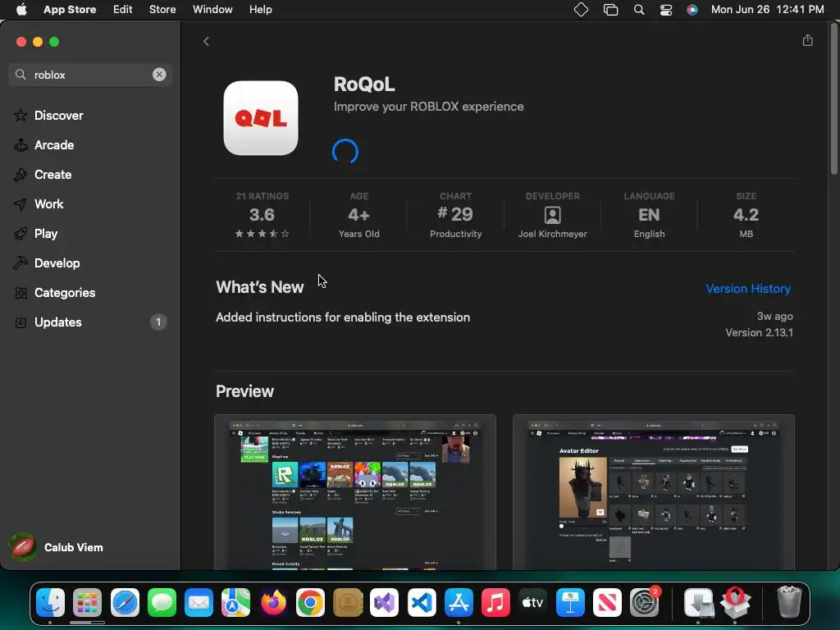The width and height of the screenshot is (840, 630).
Task: Click the RoQoL app icon
Action: (x=261, y=118)
